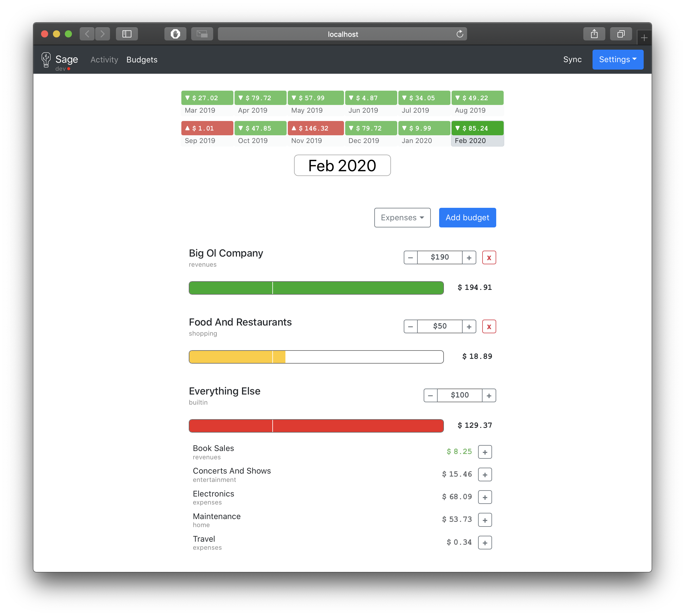This screenshot has width=685, height=616.
Task: Remove the Food And Restaurants budget
Action: [x=489, y=327]
